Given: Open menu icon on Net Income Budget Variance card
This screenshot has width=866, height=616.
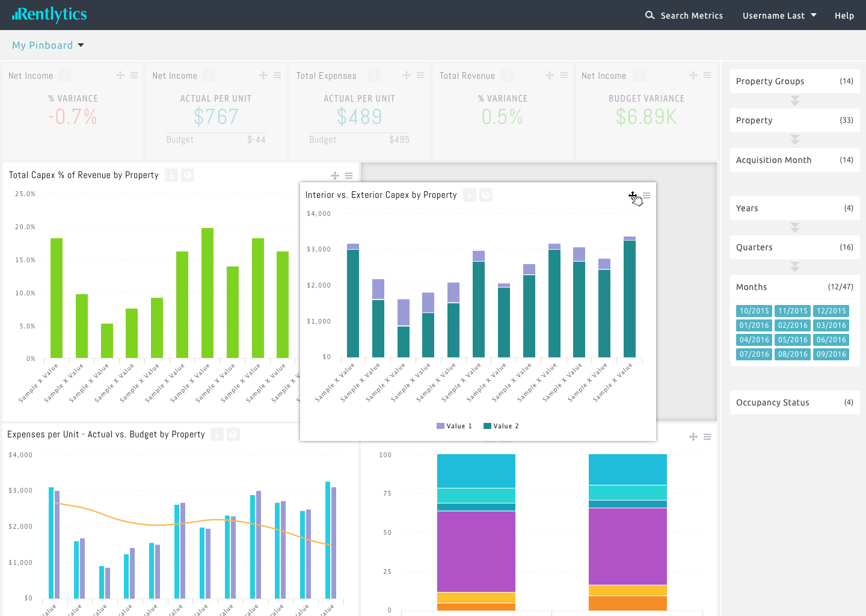Looking at the screenshot, I should (707, 75).
